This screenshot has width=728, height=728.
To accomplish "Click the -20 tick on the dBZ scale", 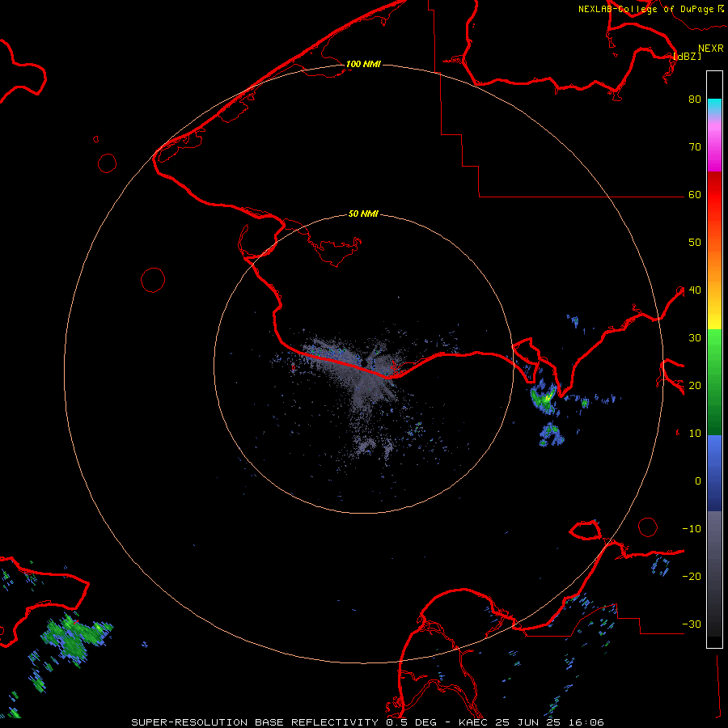I will click(x=692, y=577).
